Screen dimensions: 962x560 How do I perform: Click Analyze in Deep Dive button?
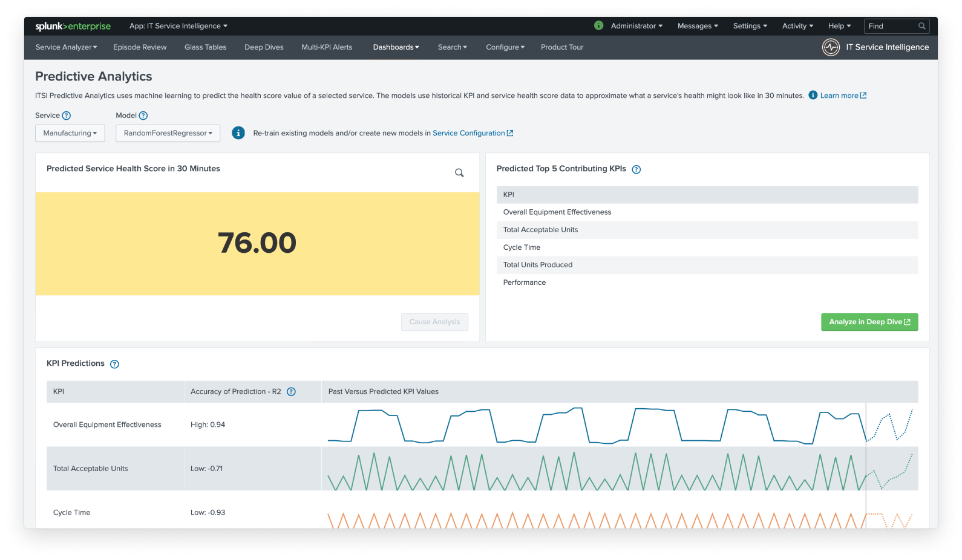pos(869,322)
